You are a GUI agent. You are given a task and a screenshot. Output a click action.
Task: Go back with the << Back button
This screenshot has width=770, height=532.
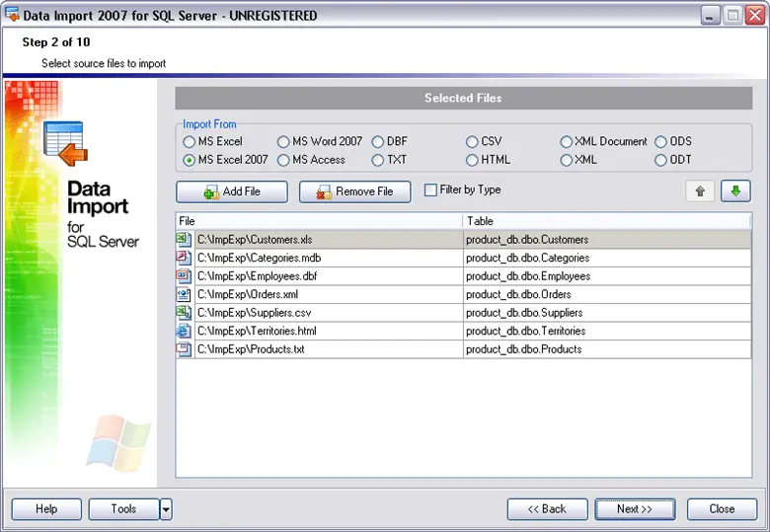tap(547, 509)
